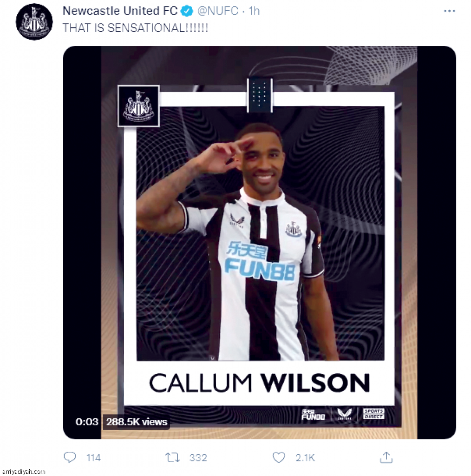
Task: Open the 1h tweet timestamp
Action: coord(254,11)
